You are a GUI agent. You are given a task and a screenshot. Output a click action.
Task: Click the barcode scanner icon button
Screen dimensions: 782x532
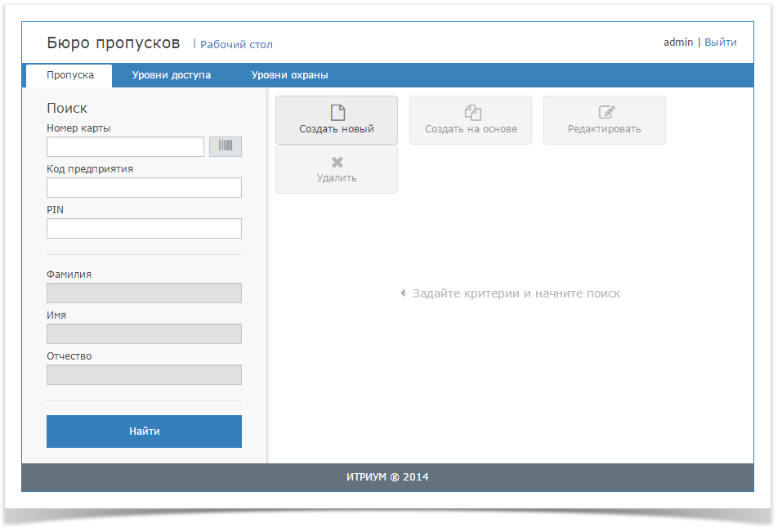[226, 146]
